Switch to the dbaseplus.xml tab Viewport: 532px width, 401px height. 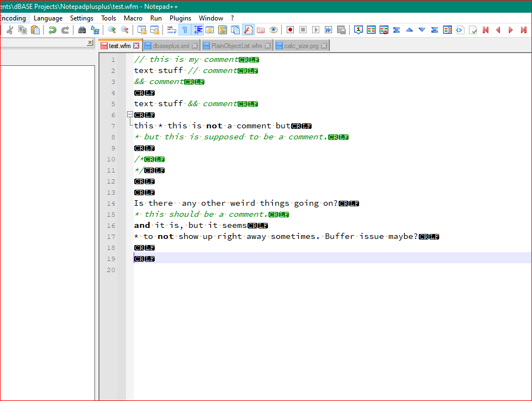tap(170, 46)
